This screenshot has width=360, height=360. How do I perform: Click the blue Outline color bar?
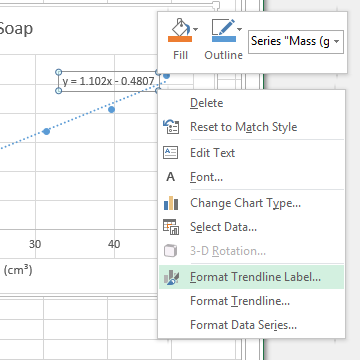224,39
